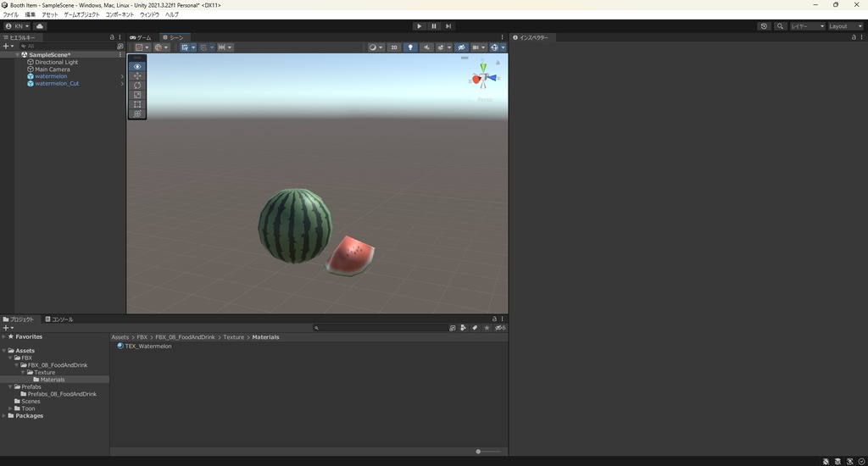Screen dimensions: 868x466
Task: Open the undo history icon
Action: point(764,26)
